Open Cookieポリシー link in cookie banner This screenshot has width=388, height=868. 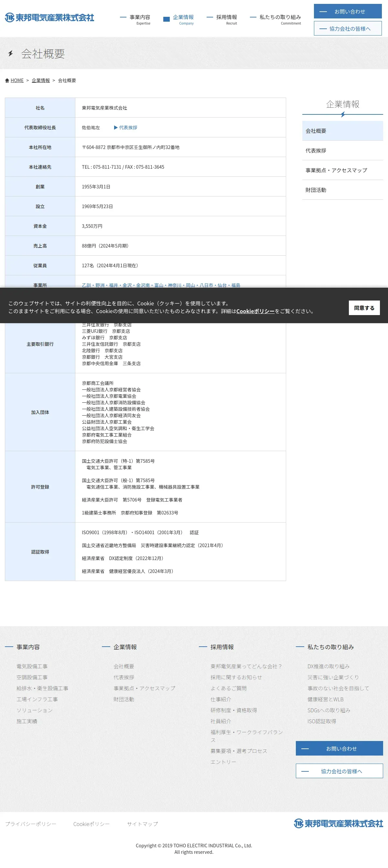(255, 311)
